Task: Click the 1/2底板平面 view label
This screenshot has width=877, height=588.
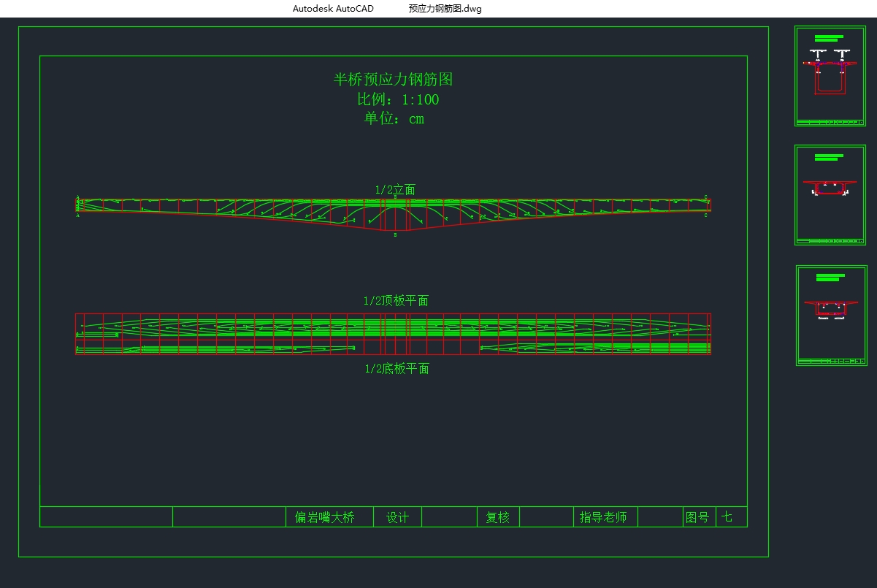Action: tap(397, 369)
